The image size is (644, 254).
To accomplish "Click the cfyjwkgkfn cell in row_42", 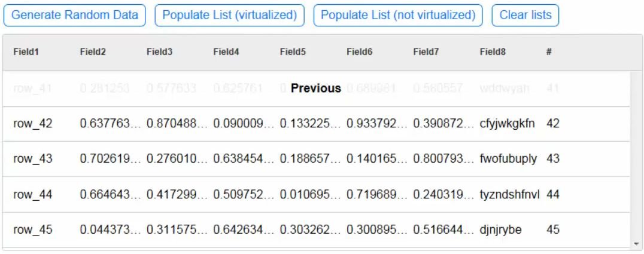I will click(507, 124).
